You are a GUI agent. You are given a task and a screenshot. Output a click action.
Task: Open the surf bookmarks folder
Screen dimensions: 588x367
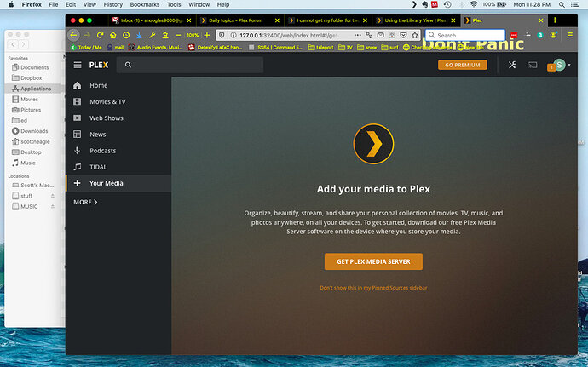click(389, 47)
